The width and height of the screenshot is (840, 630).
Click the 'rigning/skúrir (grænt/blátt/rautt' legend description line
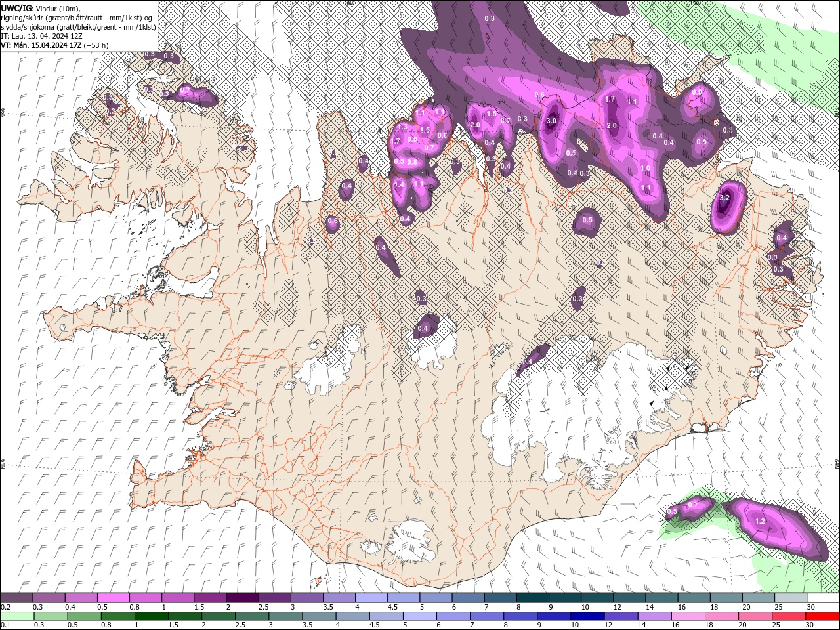point(77,18)
